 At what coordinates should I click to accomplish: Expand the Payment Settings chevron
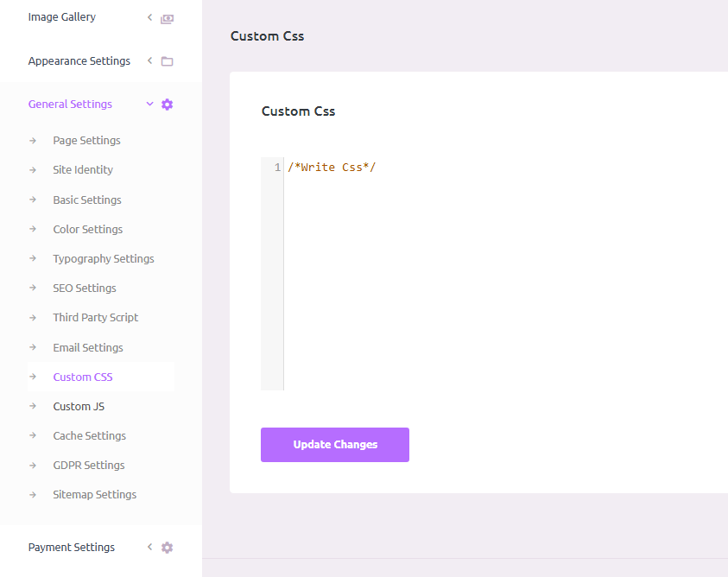coord(149,547)
